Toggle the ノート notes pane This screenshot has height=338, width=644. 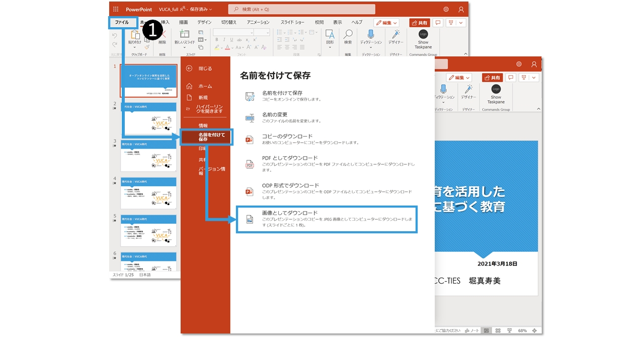click(472, 330)
